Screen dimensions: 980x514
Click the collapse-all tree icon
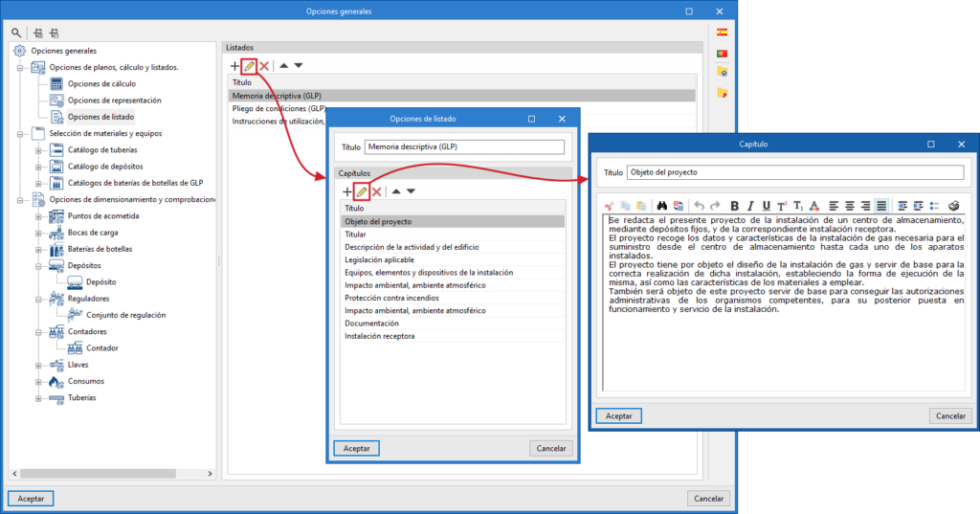55,34
